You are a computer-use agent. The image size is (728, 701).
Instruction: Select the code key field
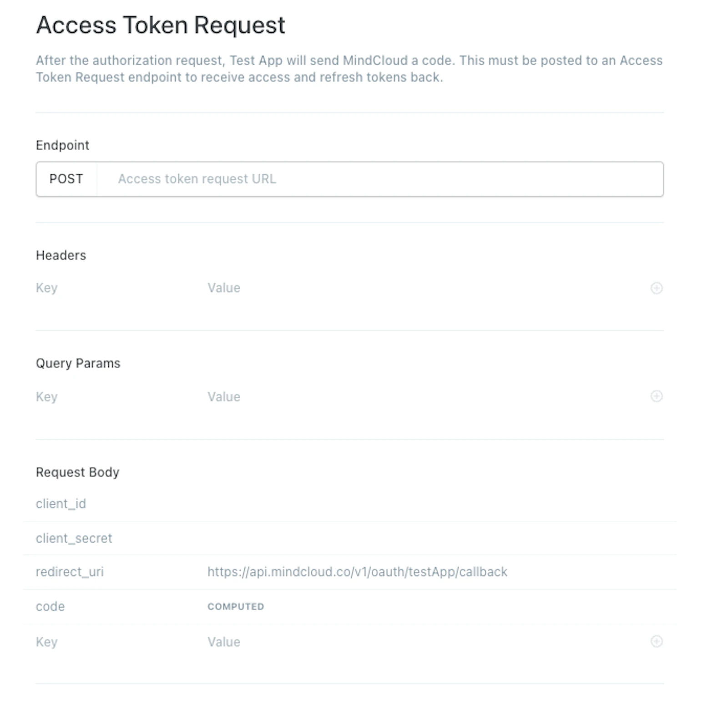point(50,607)
